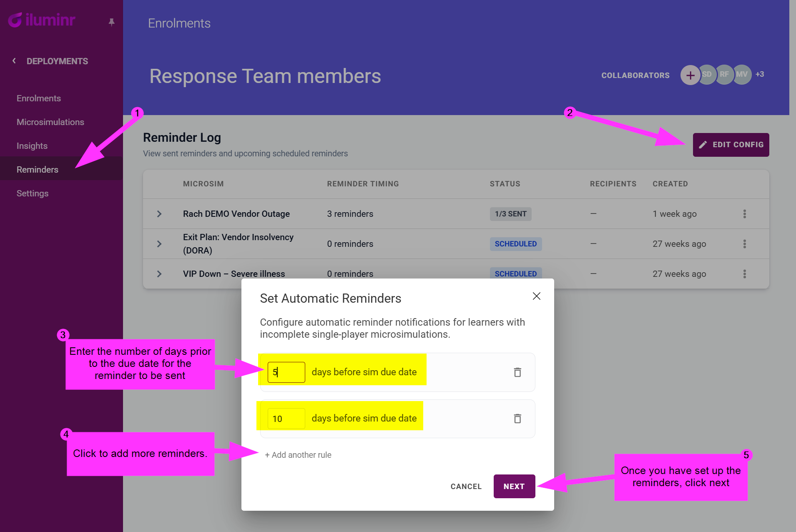Open options menu for VIP Down row
This screenshot has width=796, height=532.
point(744,274)
